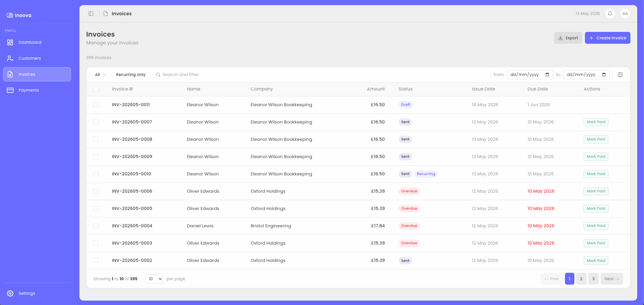Open the 'from' date calendar picker icon
This screenshot has height=305, width=644.
tap(547, 75)
